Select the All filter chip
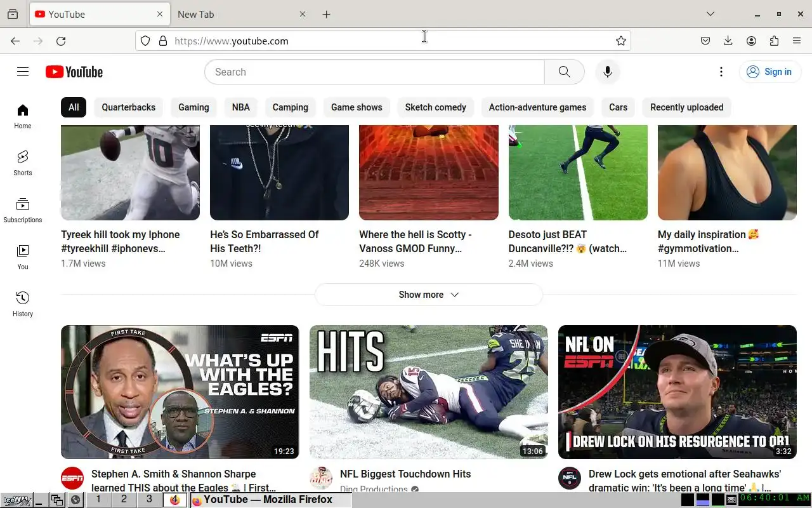This screenshot has width=812, height=508. click(74, 107)
